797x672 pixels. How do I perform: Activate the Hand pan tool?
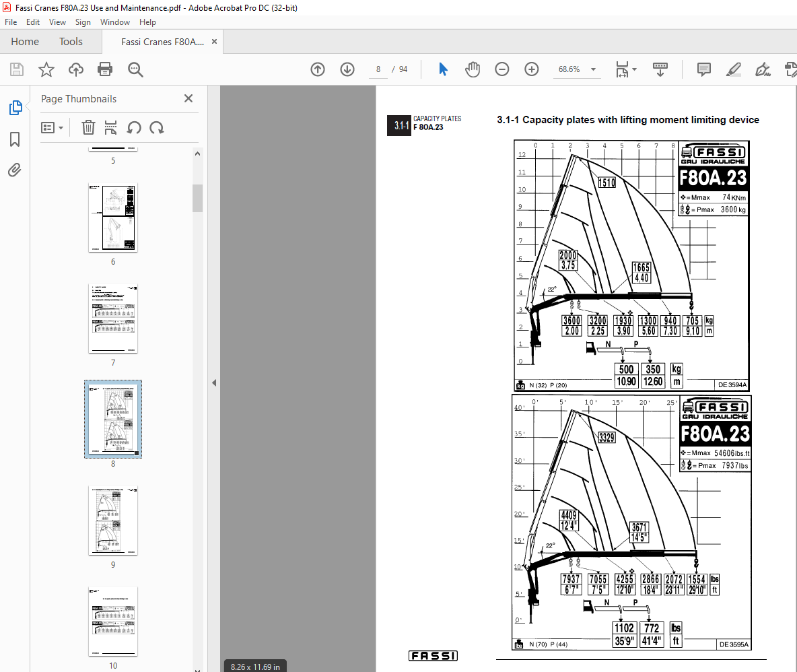tap(472, 69)
